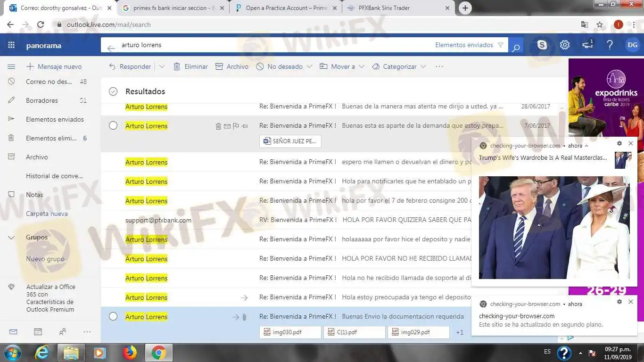Open the help question mark icon
The height and width of the screenshot is (362, 644).
point(610,45)
